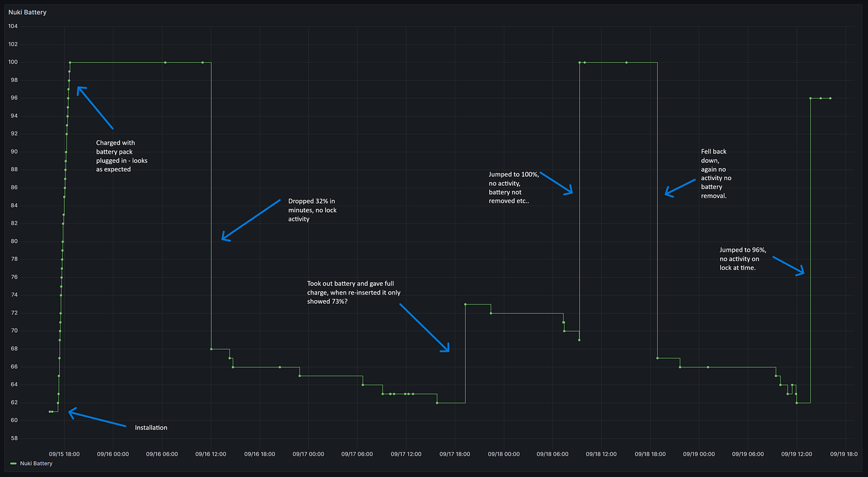Image resolution: width=868 pixels, height=477 pixels.
Task: Click the y-axis value 76
Action: (x=14, y=277)
